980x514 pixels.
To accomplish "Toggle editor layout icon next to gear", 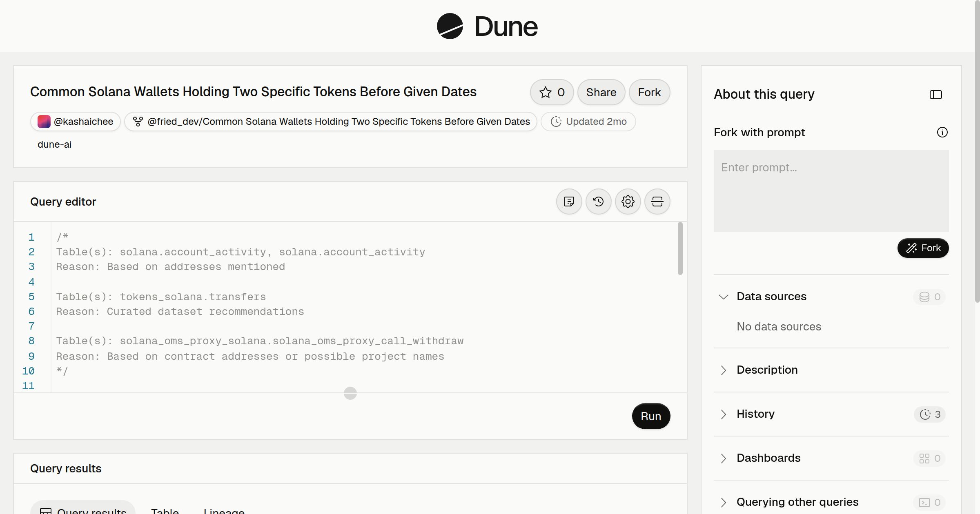I will click(x=657, y=202).
